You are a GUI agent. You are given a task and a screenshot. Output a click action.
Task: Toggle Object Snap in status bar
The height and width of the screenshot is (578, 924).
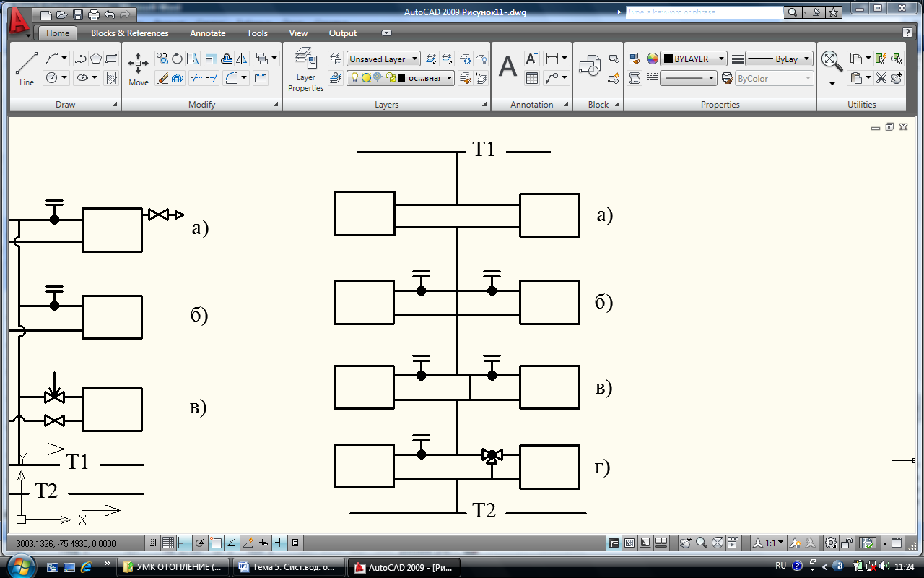[x=216, y=543]
